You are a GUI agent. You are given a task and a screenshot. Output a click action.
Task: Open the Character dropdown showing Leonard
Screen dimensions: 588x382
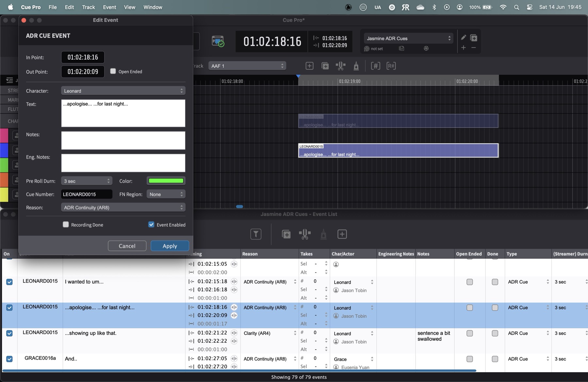[x=123, y=91]
